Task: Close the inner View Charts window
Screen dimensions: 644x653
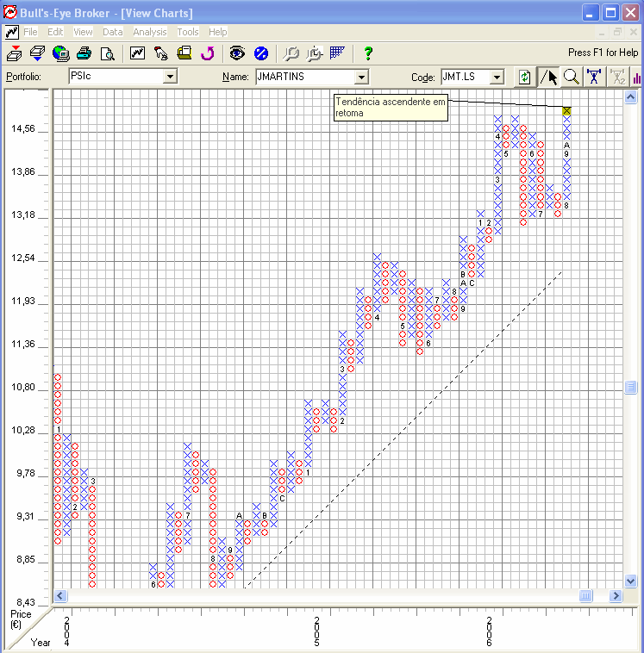Action: [634, 32]
